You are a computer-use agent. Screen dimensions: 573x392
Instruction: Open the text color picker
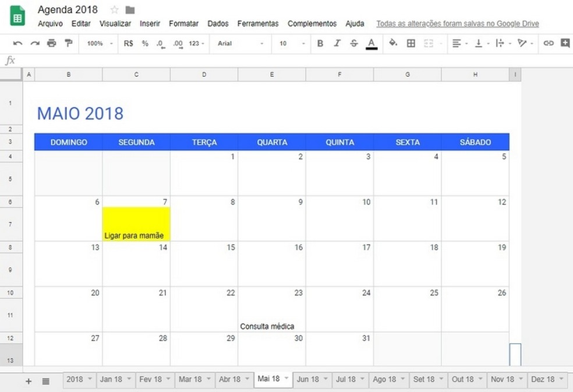371,43
